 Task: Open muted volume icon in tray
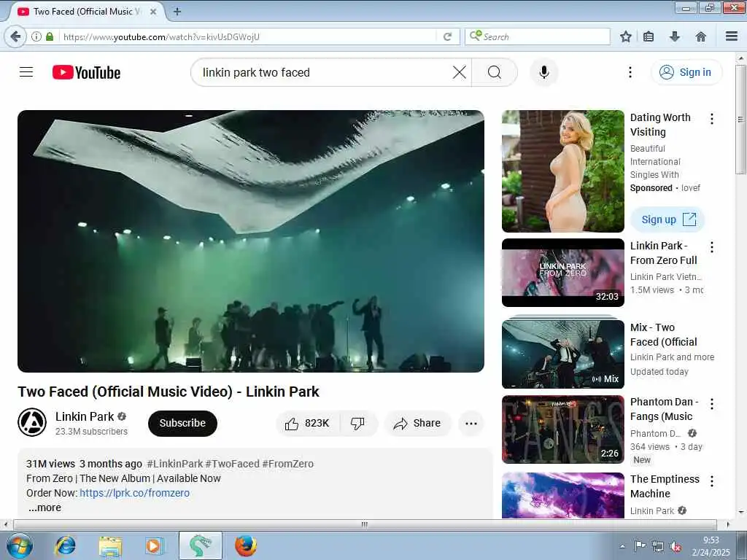[676, 547]
